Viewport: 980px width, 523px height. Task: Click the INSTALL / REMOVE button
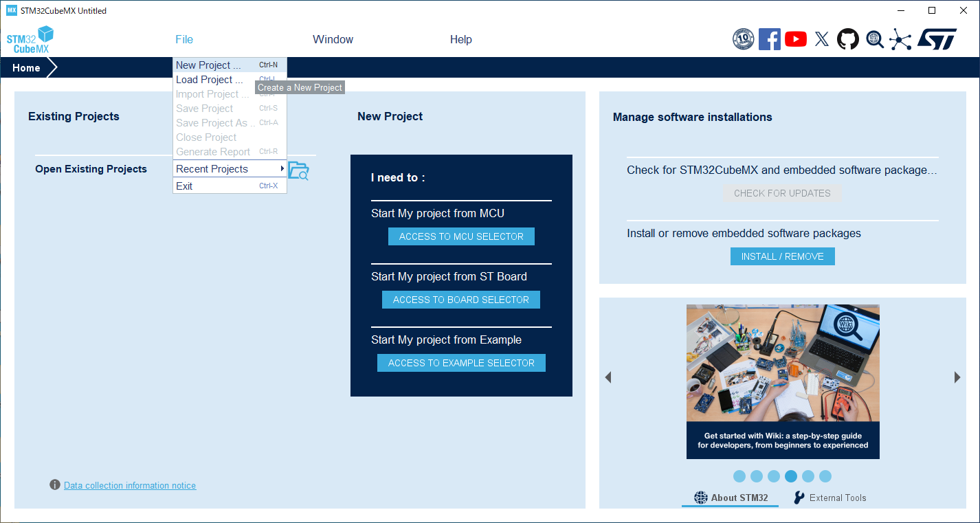[x=782, y=256]
